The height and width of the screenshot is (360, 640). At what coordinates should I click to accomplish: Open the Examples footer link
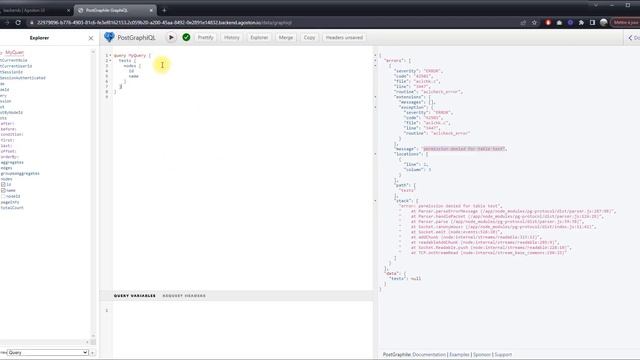459,354
